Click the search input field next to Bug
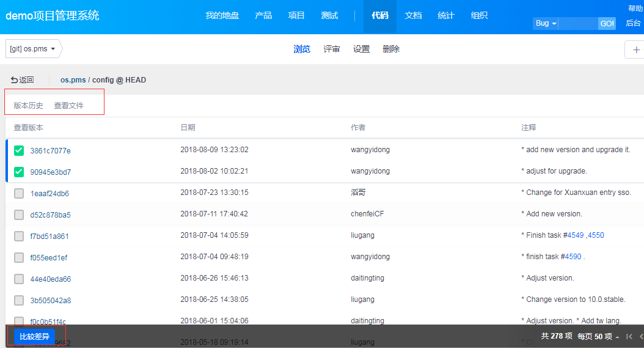 tap(578, 23)
